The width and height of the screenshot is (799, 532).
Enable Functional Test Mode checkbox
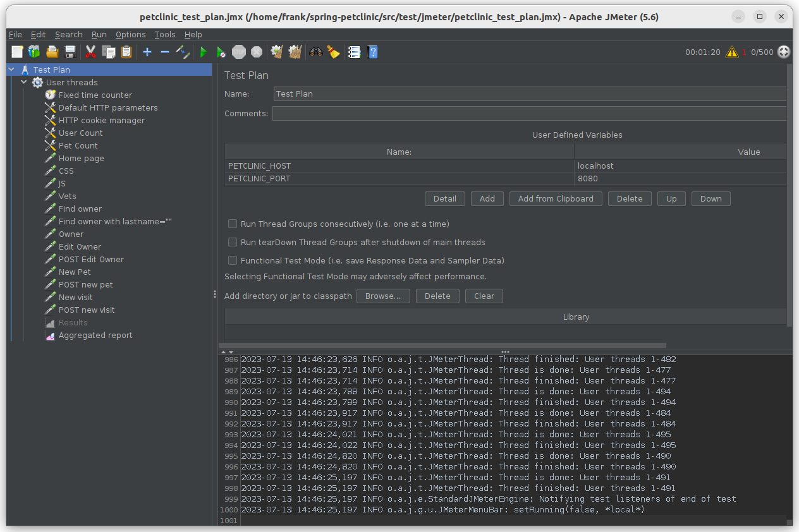tap(233, 260)
